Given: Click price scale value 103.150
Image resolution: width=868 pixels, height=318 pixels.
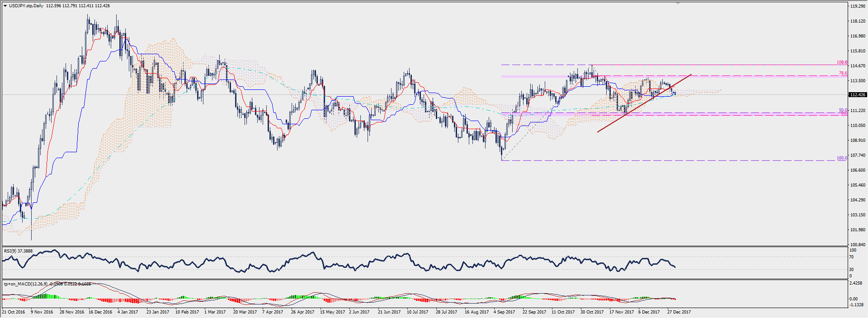Looking at the screenshot, I should 858,215.
